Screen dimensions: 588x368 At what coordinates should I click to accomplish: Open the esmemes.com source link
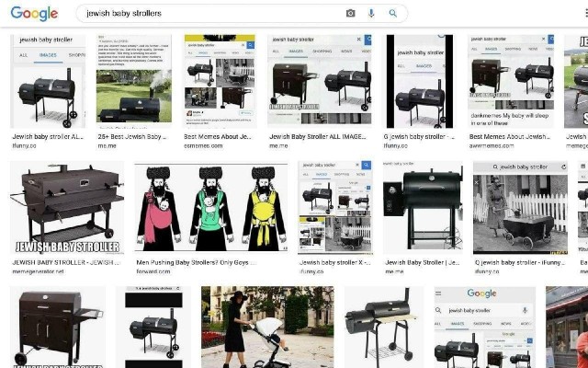(x=200, y=145)
